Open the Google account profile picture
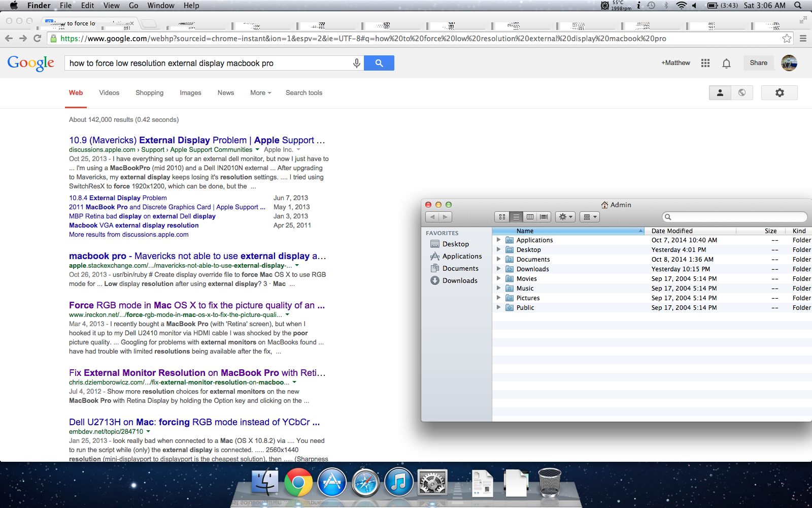This screenshot has width=812, height=508. click(789, 63)
